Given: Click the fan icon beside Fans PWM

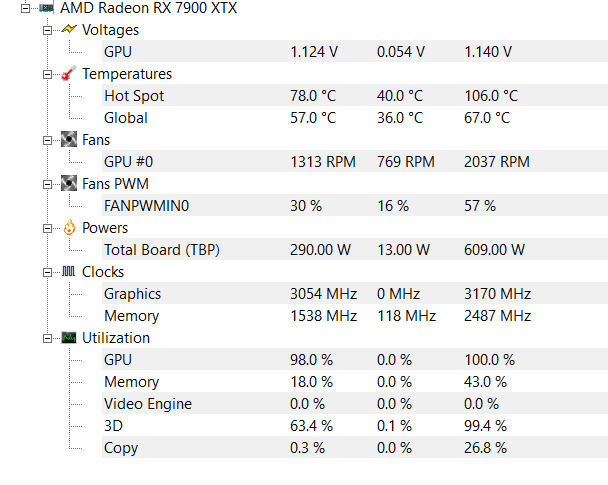Looking at the screenshot, I should tap(69, 183).
